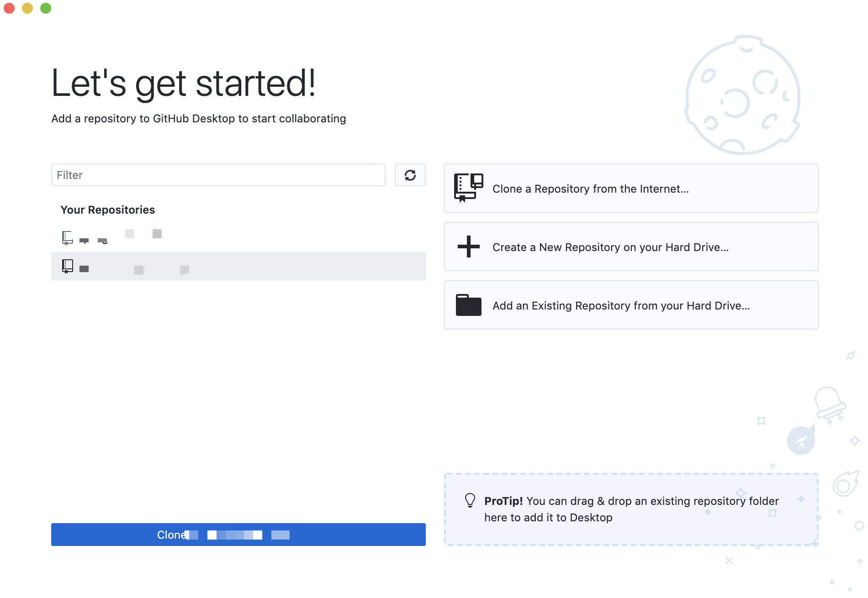Image resolution: width=868 pixels, height=598 pixels.
Task: Focus the Filter text field
Action: click(x=218, y=175)
